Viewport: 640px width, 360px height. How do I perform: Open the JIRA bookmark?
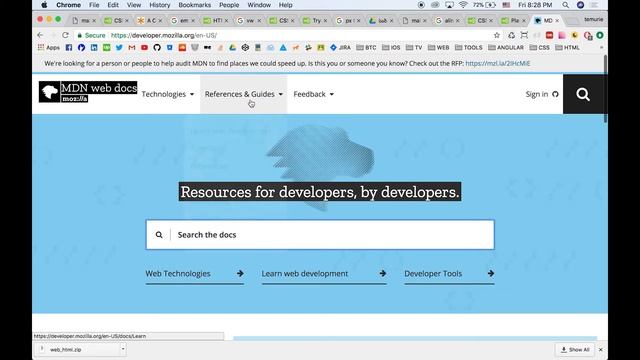pos(340,48)
